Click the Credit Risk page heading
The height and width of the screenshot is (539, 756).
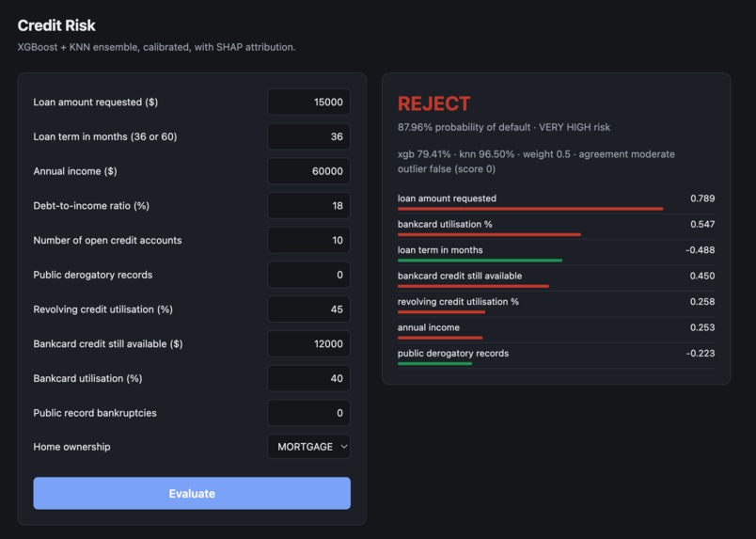56,25
